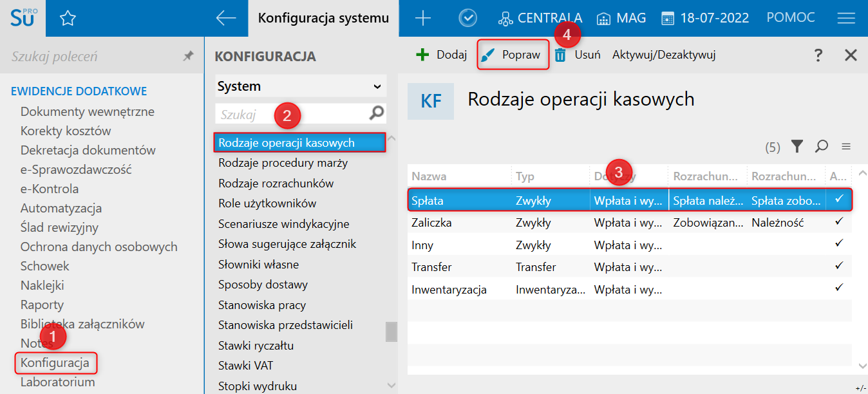Click the favorites star icon

tap(68, 19)
